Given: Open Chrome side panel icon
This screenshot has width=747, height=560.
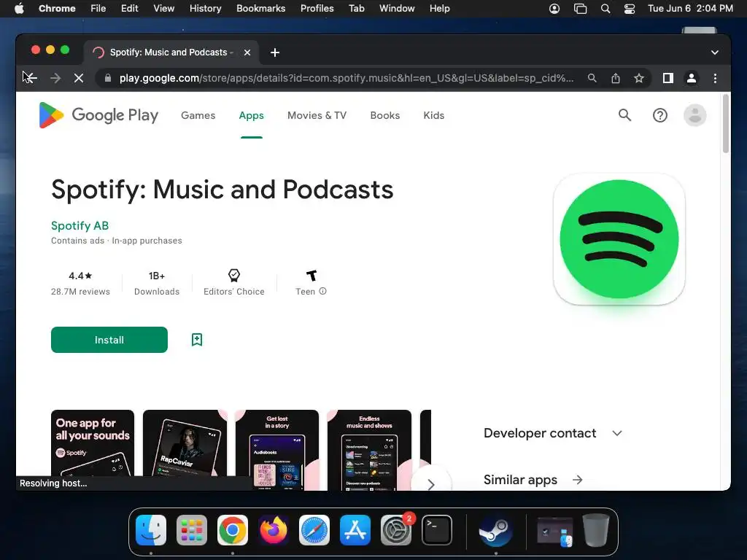Looking at the screenshot, I should (x=668, y=78).
